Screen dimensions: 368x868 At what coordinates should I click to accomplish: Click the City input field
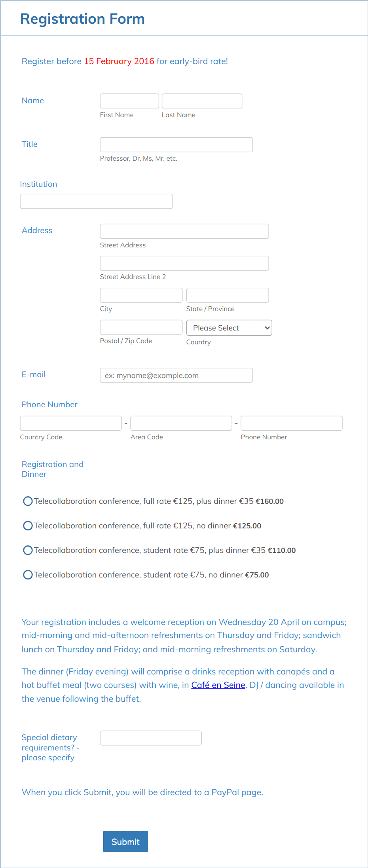click(x=141, y=295)
